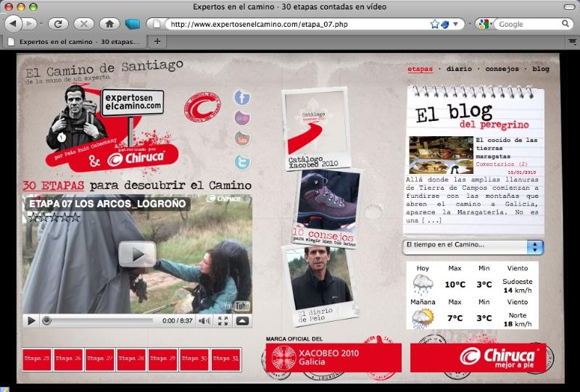
Task: Click the Chiruca 'mejor a pie' banner
Action: [478, 358]
